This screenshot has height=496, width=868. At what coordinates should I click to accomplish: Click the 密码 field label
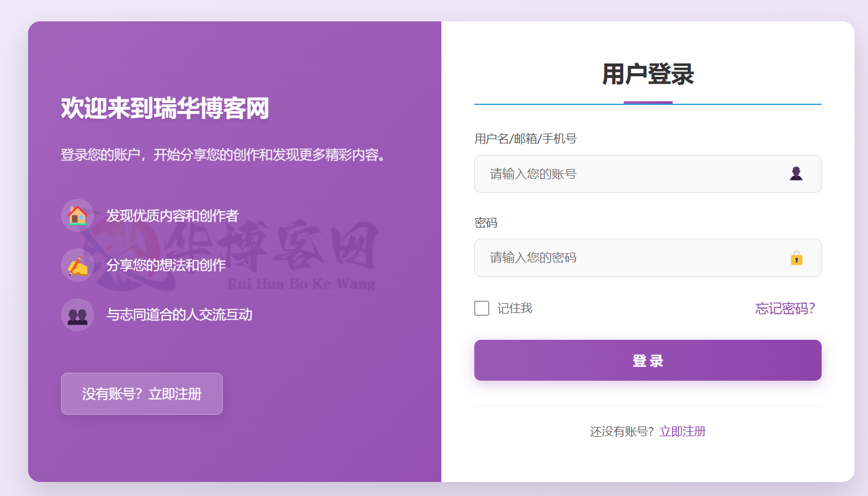(x=486, y=223)
